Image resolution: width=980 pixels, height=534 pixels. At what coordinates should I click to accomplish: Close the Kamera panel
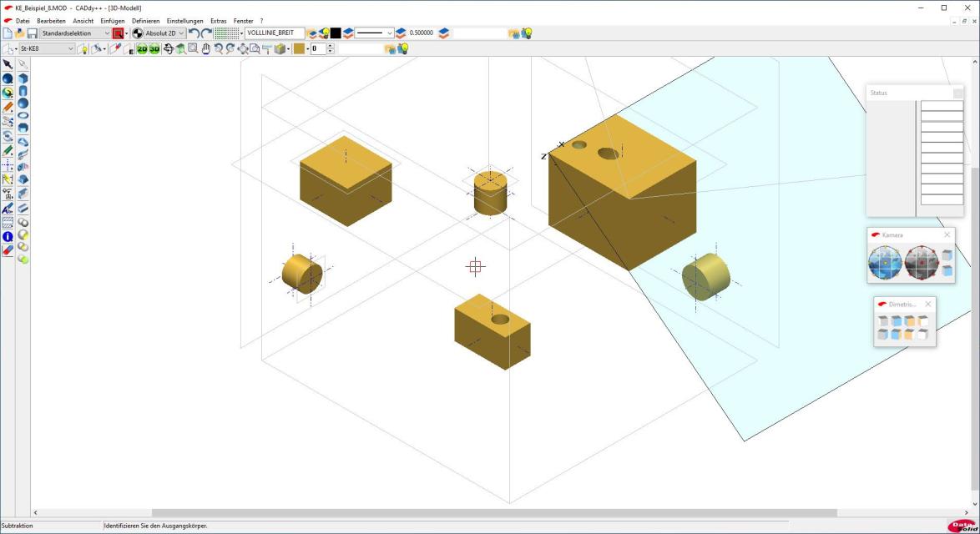[947, 235]
